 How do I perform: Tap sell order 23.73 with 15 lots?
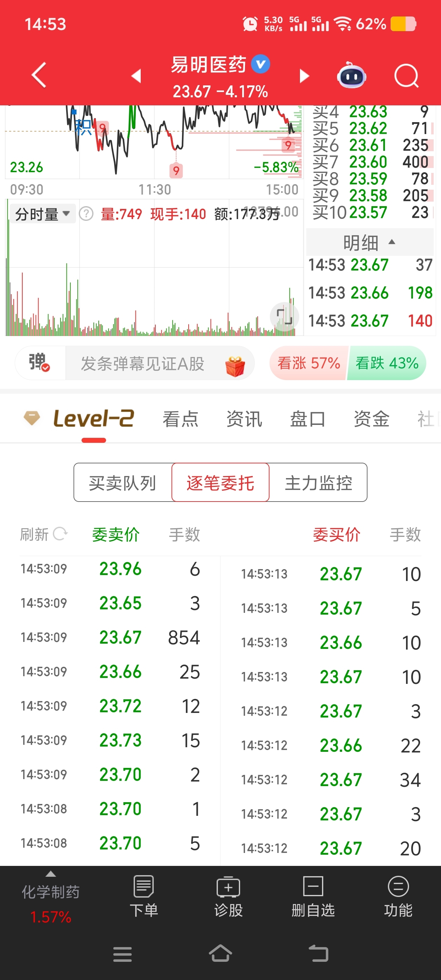click(x=110, y=740)
